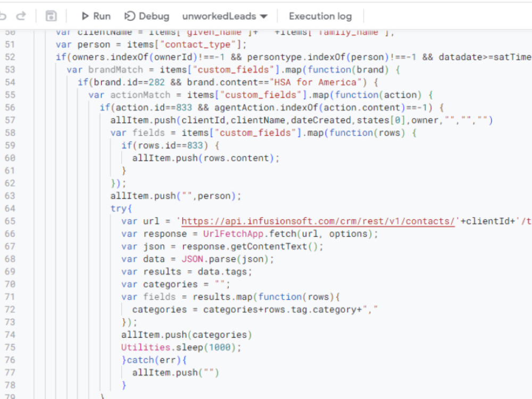
Task: Click the play triangle icon beside Run
Action: tap(86, 16)
